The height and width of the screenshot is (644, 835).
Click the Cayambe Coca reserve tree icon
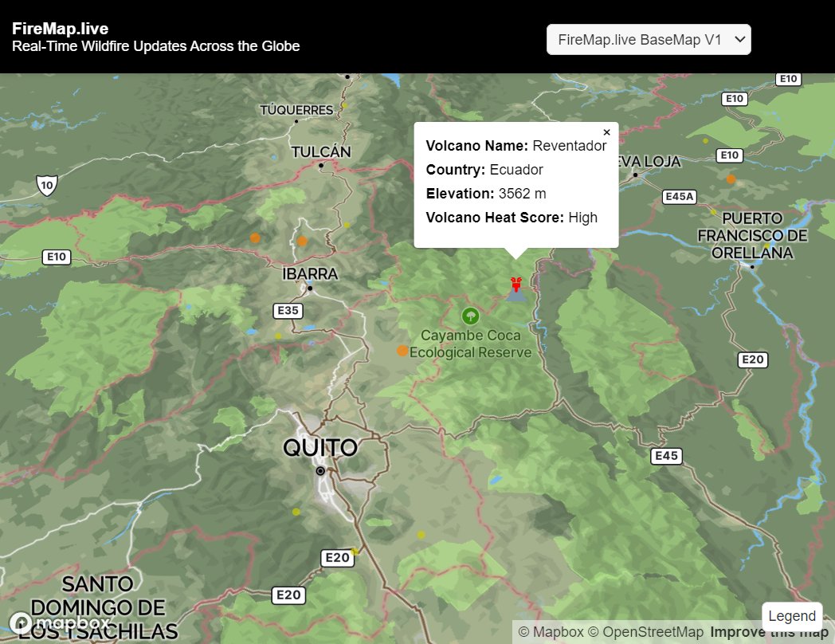pyautogui.click(x=470, y=316)
